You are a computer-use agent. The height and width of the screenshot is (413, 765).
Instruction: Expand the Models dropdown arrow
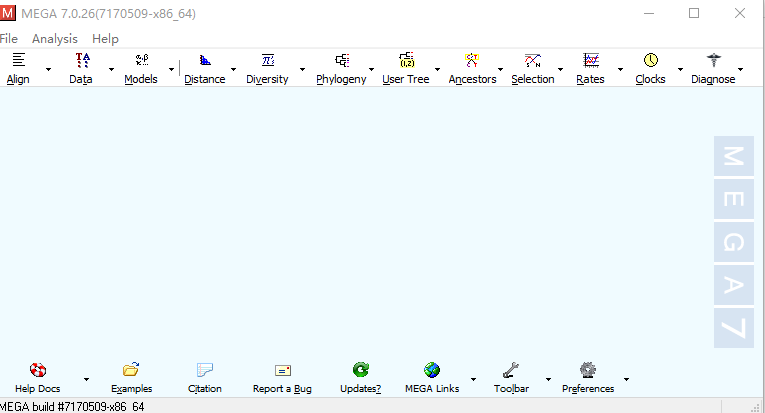coord(171,69)
